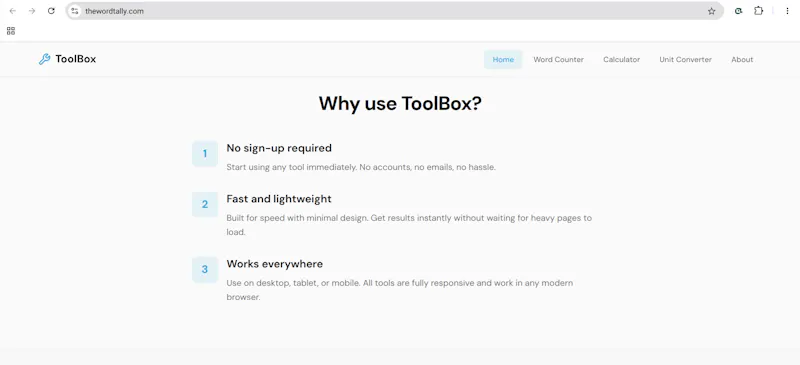Open site information icon in address bar
800x365 pixels.
click(x=75, y=11)
